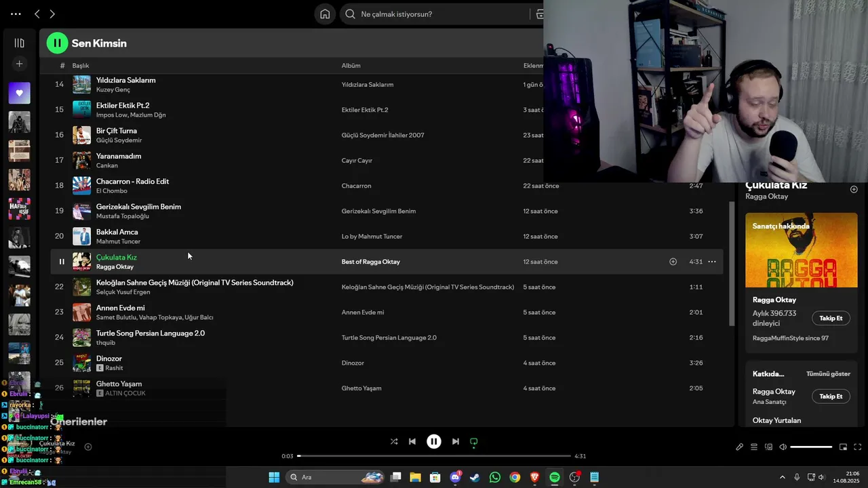Open Steam from the taskbar
This screenshot has width=868, height=488.
475,477
